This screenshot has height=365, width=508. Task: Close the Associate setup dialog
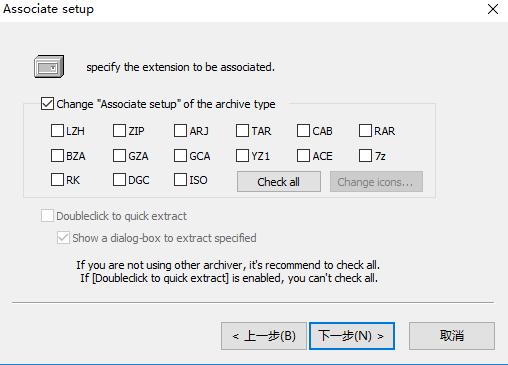point(493,9)
